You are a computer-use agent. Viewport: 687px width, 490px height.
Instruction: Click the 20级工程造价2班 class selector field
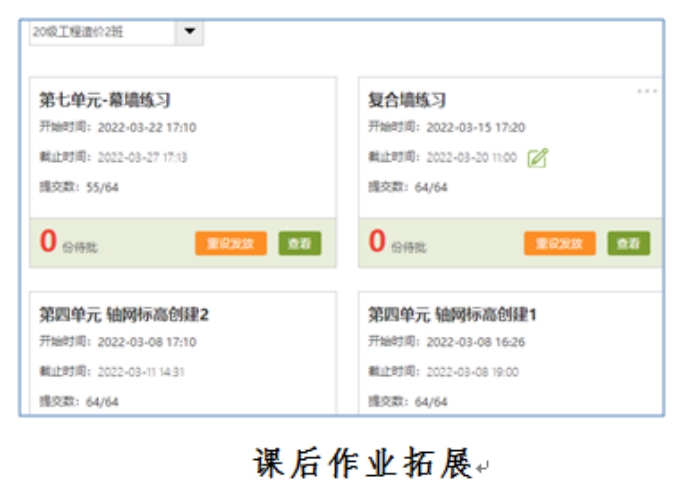(x=101, y=32)
